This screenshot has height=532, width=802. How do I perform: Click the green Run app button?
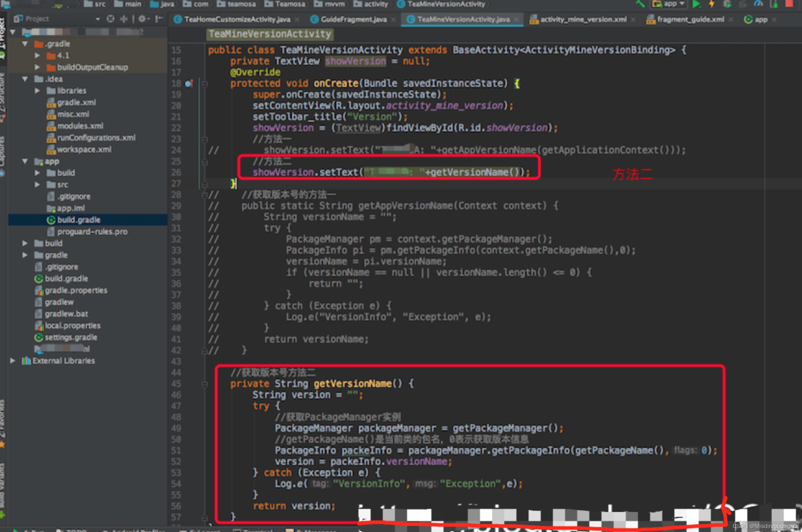click(x=696, y=4)
